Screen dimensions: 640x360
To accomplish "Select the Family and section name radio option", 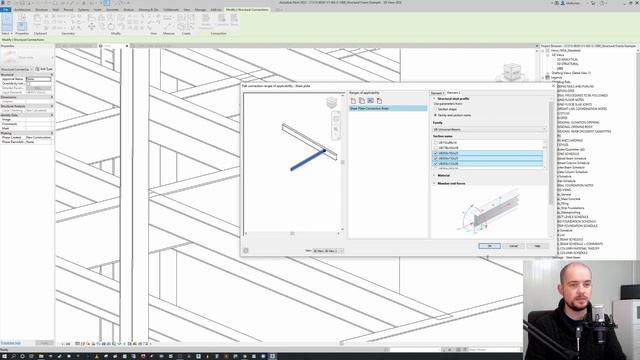I will tap(436, 116).
